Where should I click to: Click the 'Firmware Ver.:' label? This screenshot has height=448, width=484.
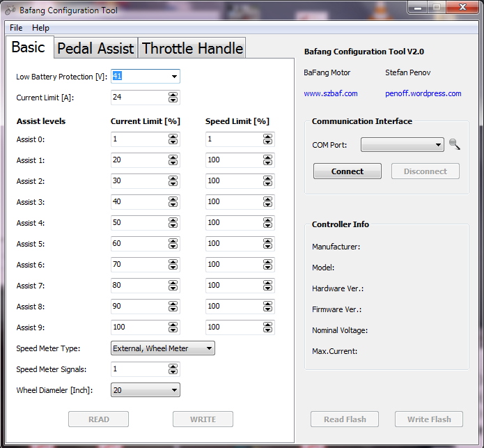[337, 309]
